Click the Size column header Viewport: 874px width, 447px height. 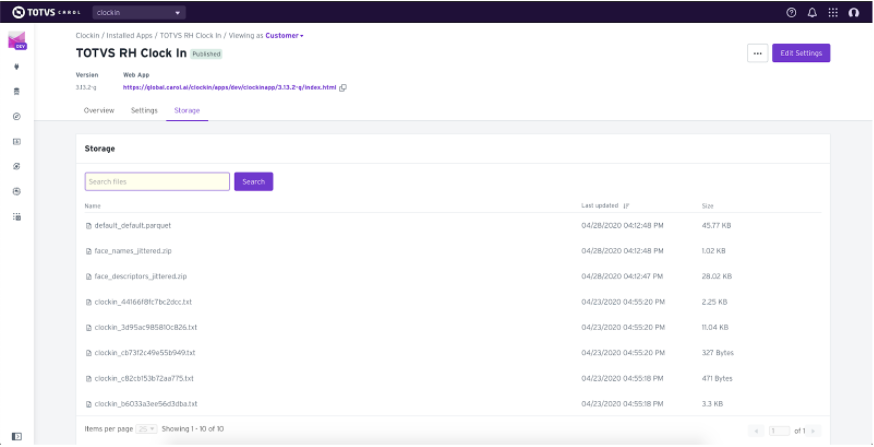(x=707, y=206)
